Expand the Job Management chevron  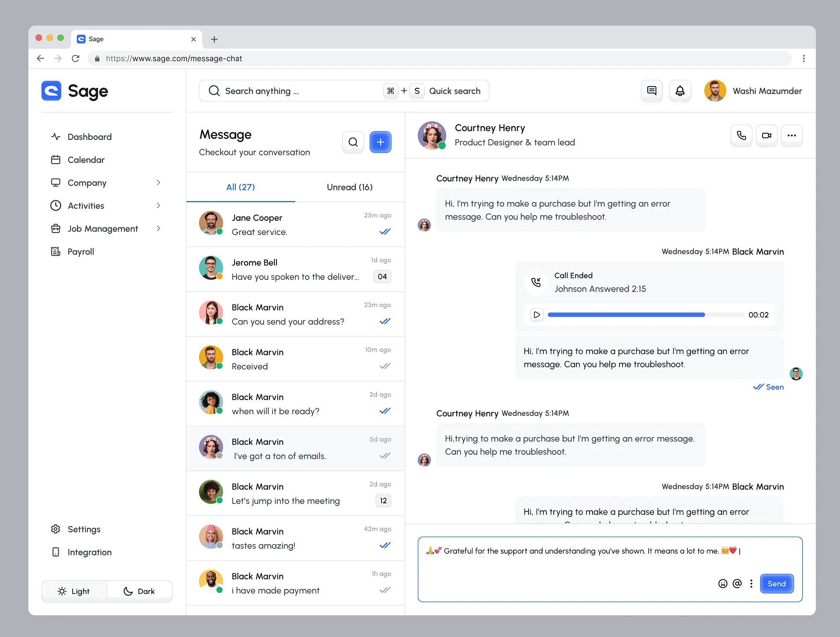pyautogui.click(x=159, y=229)
